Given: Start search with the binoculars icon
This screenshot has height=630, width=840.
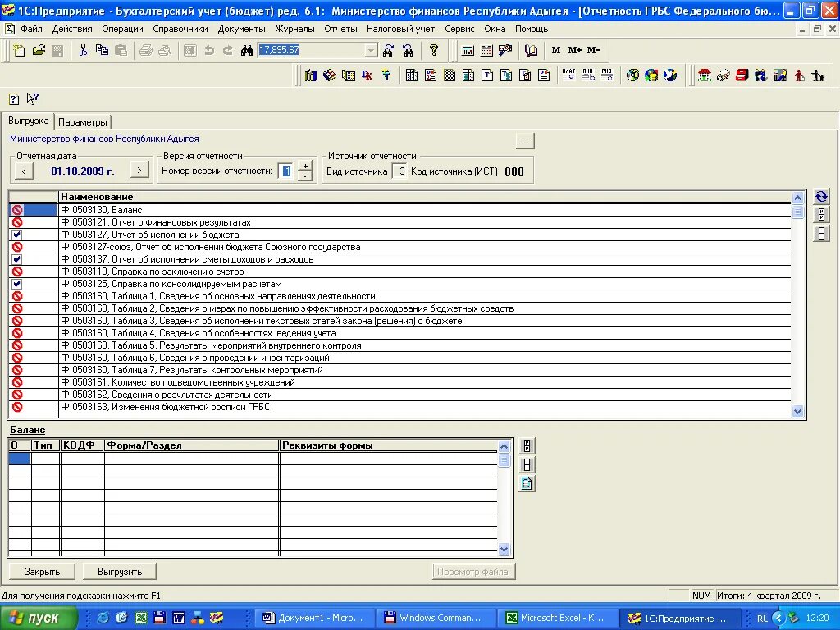Looking at the screenshot, I should point(247,50).
